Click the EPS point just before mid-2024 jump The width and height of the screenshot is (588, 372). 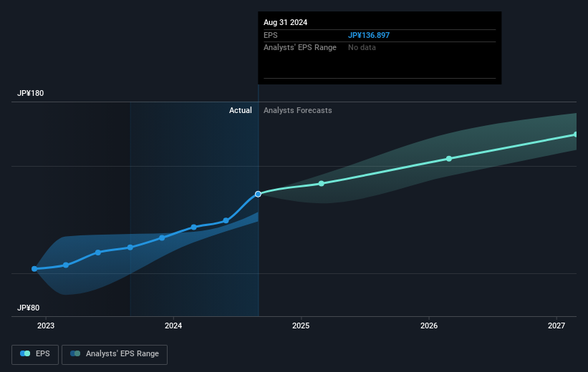coord(226,220)
